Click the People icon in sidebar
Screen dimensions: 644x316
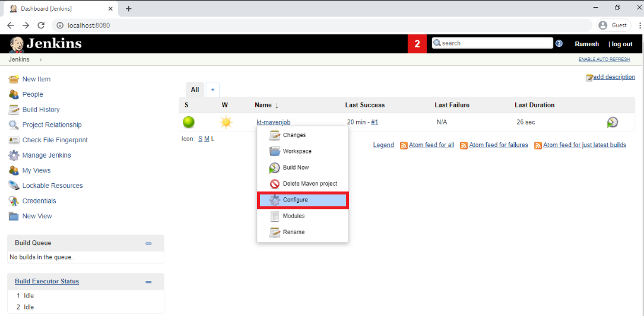coord(14,94)
